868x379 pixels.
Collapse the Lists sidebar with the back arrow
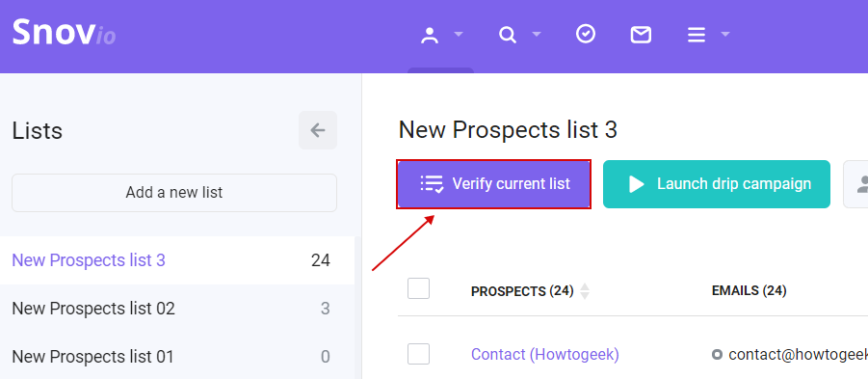318,130
